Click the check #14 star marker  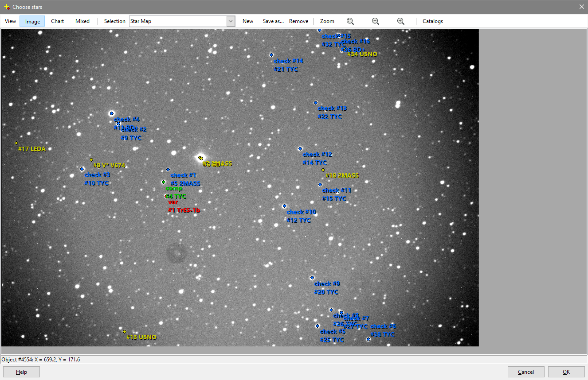(x=271, y=55)
